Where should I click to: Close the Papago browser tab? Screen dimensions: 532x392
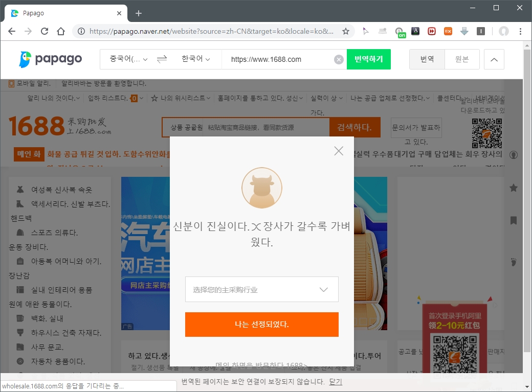[119, 13]
